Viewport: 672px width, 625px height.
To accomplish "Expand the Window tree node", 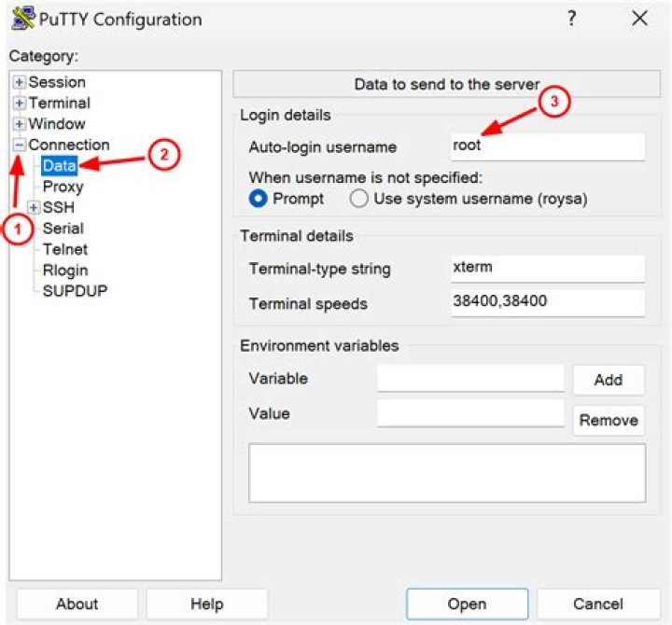I will click(19, 124).
